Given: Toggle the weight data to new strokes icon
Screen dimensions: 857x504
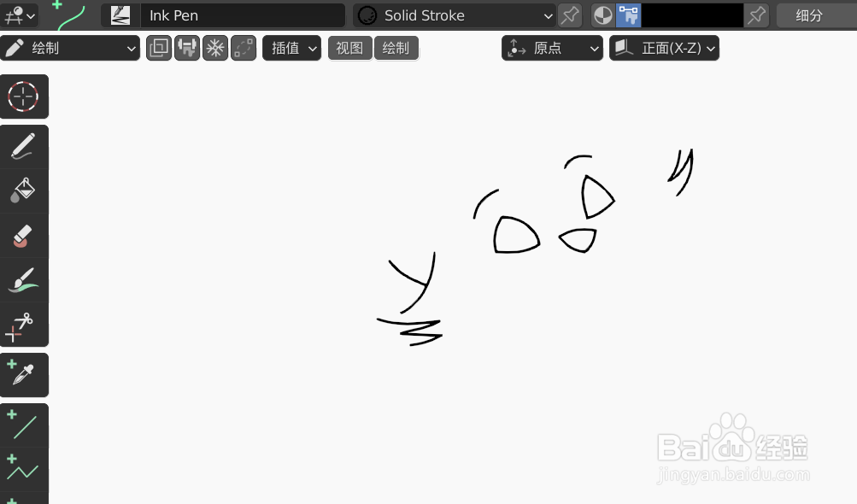Looking at the screenshot, I should [x=187, y=48].
